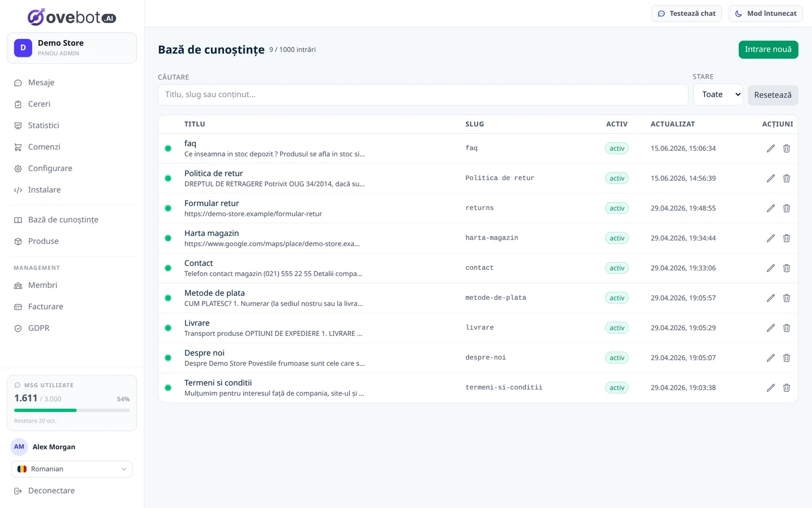Focus the Căutare search field
This screenshot has height=508, width=812.
[423, 95]
